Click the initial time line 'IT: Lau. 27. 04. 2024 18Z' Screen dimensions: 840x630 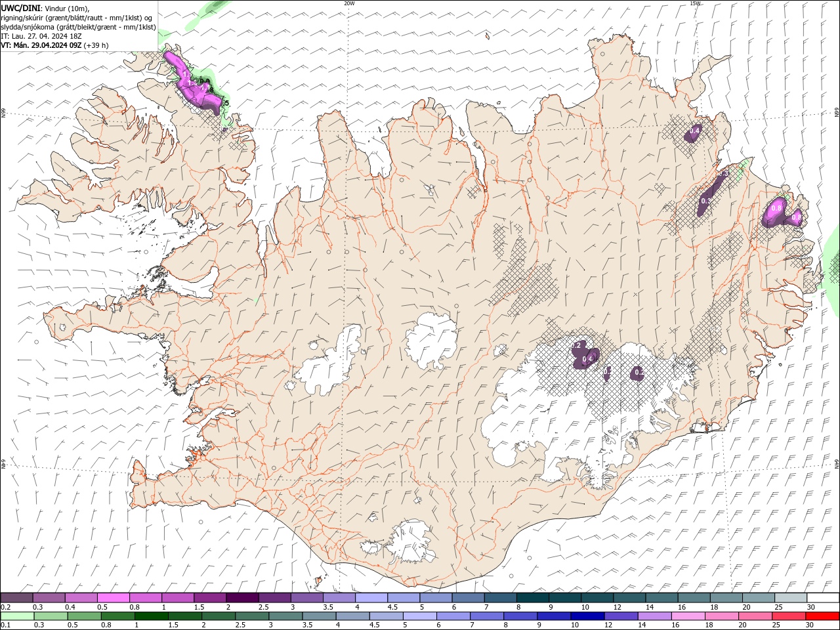tap(40, 36)
